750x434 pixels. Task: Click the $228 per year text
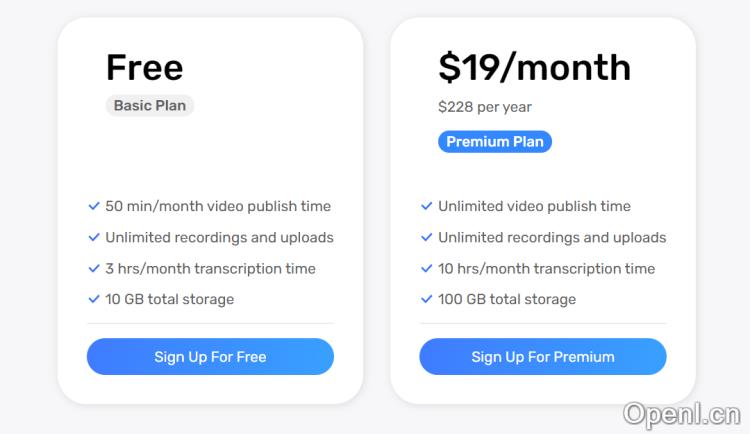tap(485, 106)
